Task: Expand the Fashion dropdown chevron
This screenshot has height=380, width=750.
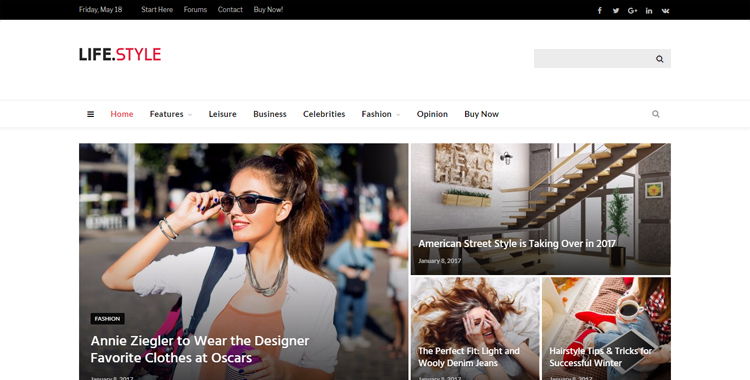Action: (x=398, y=115)
